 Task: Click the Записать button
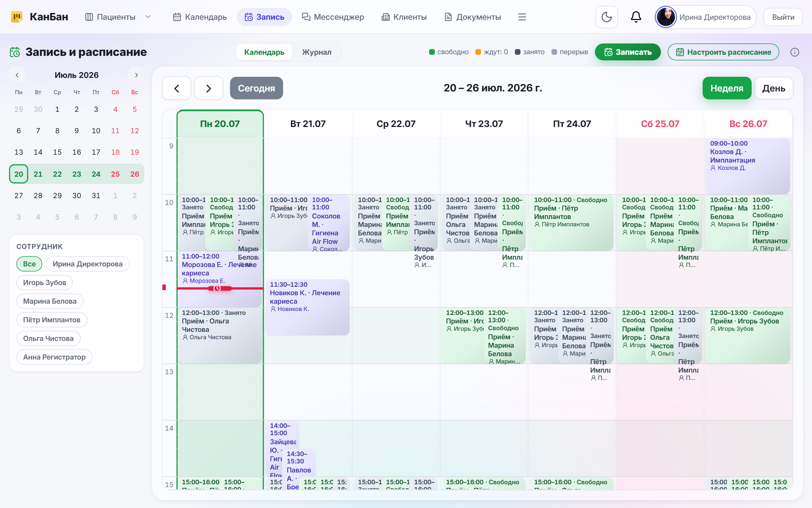coord(627,52)
